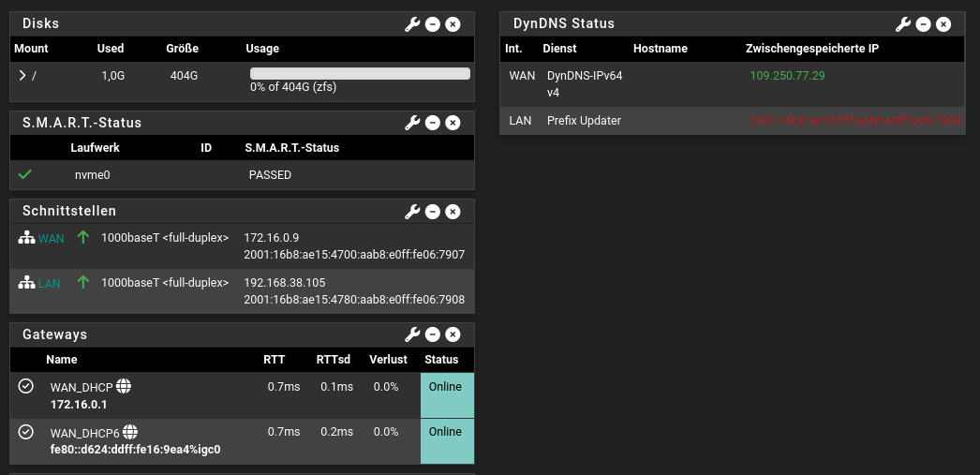Collapse the Disks widget with minus button

pos(433,23)
